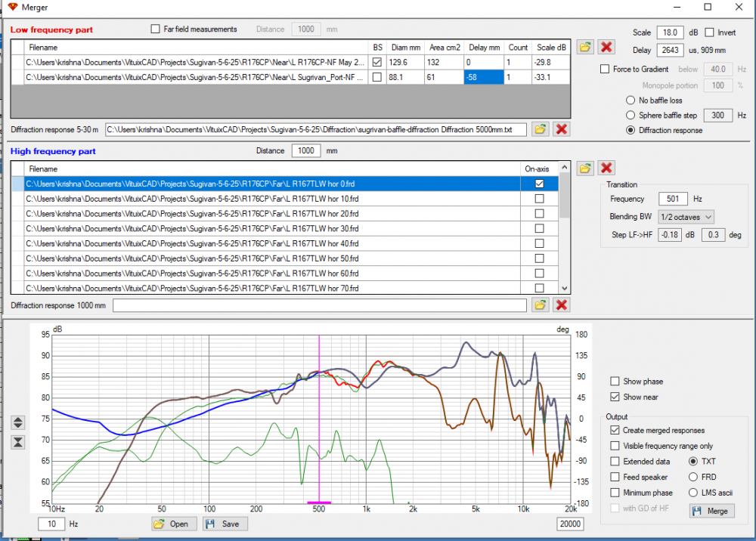756x541 pixels.
Task: Select Sphere baffle step radio option
Action: pos(631,116)
